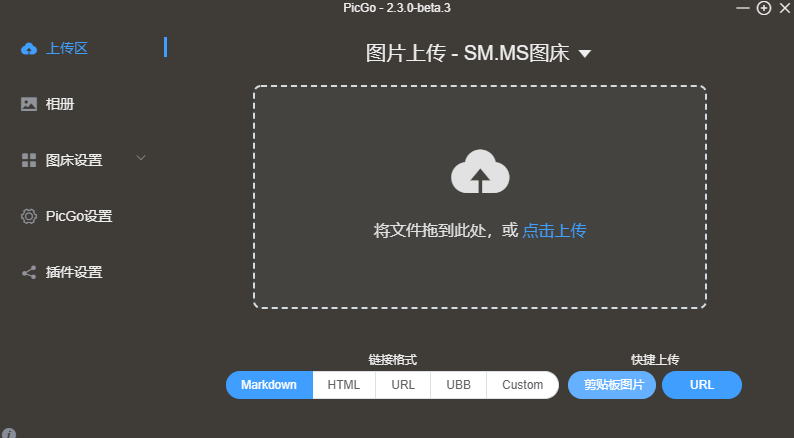Viewport: 794px width, 438px height.
Task: Click the blue cloud upload icon in sidebar
Action: [x=29, y=49]
